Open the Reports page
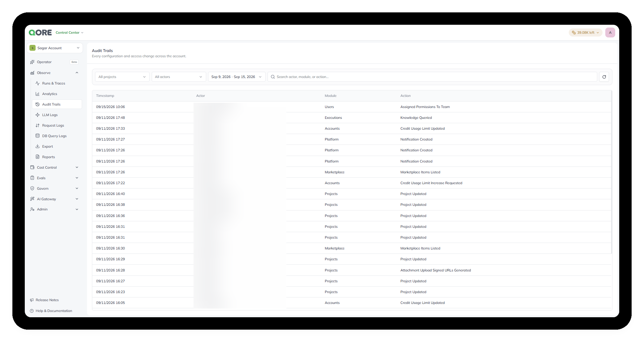Image resolution: width=644 pixels, height=342 pixels. pos(48,157)
